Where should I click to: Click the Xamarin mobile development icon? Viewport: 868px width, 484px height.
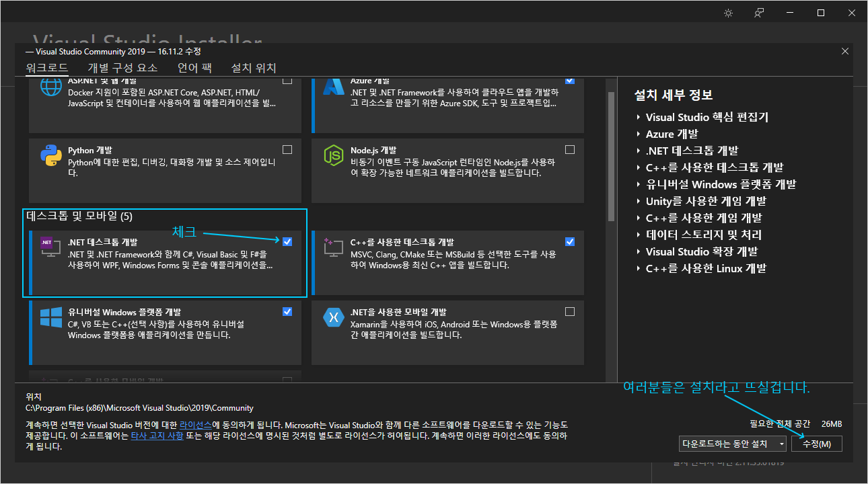(x=334, y=317)
